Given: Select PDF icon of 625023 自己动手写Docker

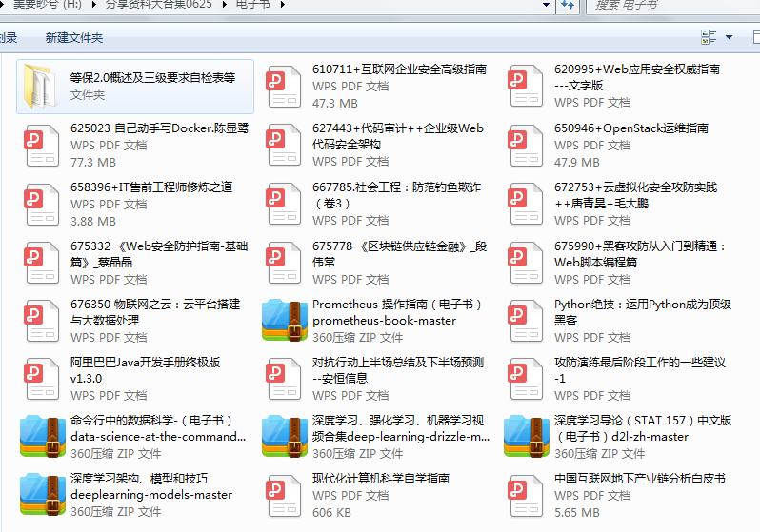Looking at the screenshot, I should pyautogui.click(x=42, y=146).
